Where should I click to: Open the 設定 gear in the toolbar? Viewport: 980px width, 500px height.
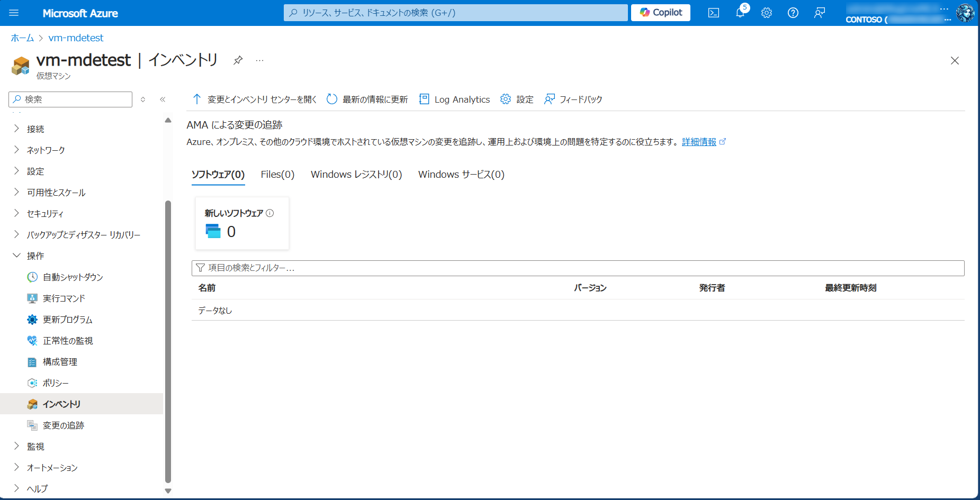[517, 99]
